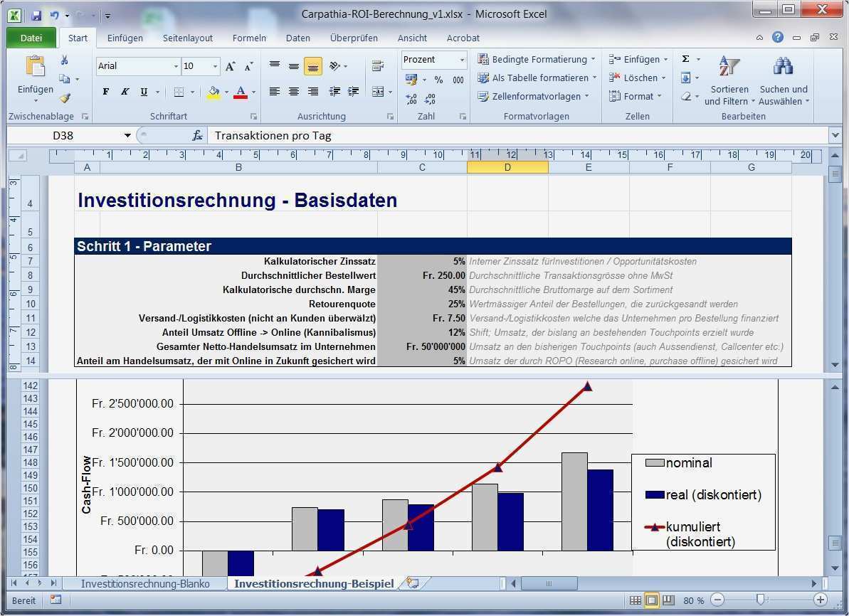Switch to Normal view in status bar
This screenshot has height=616, width=849.
pos(635,600)
